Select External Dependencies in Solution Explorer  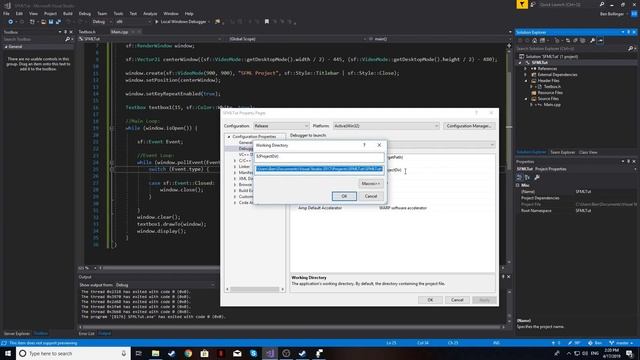pos(557,75)
